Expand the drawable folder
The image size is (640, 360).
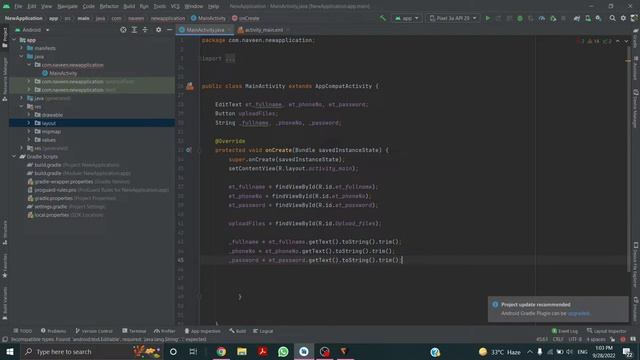29,115
